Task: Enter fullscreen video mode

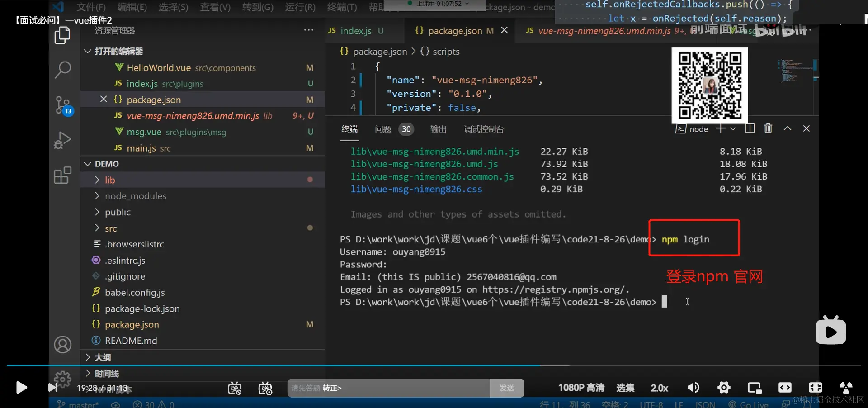Action: point(846,388)
